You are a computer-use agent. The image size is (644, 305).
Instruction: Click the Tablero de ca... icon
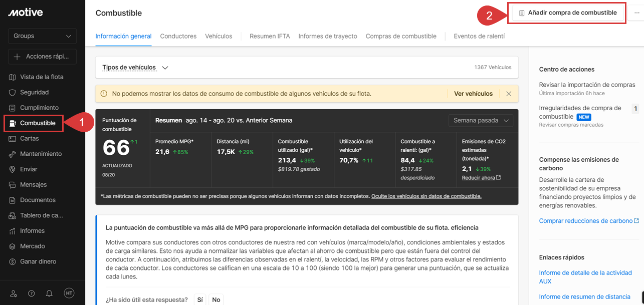[x=13, y=216]
